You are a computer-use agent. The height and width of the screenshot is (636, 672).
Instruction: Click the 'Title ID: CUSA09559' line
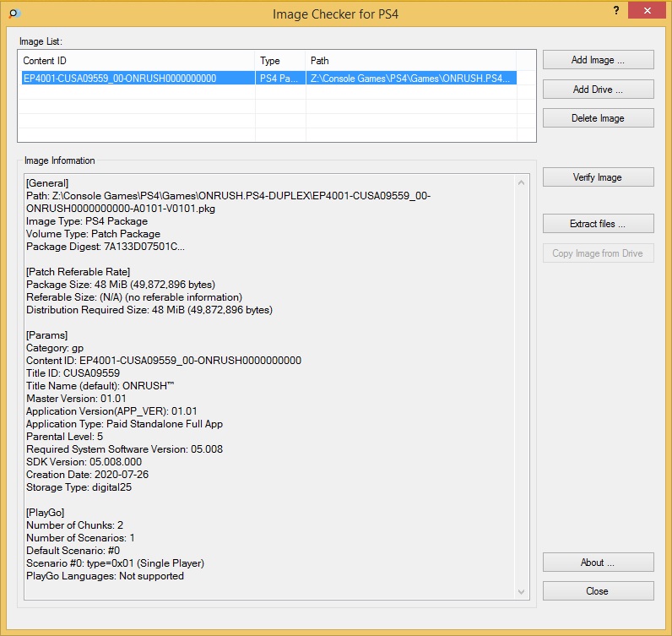[x=73, y=373]
